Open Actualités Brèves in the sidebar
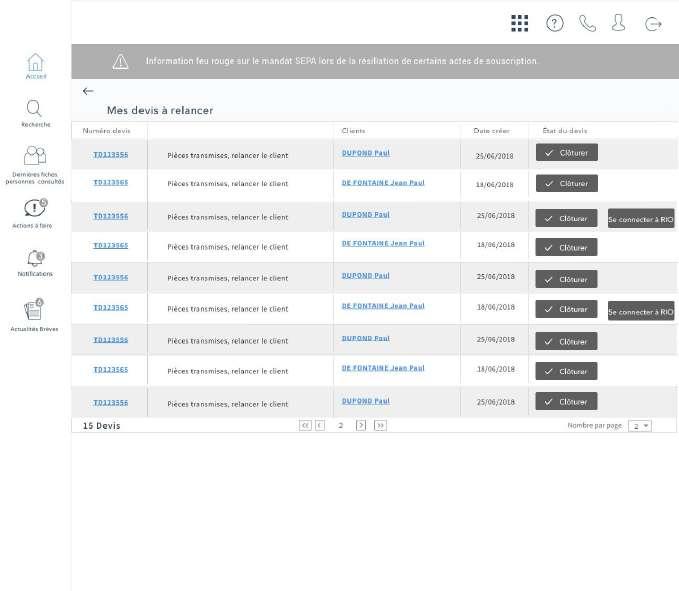The width and height of the screenshot is (679, 591). point(34,315)
